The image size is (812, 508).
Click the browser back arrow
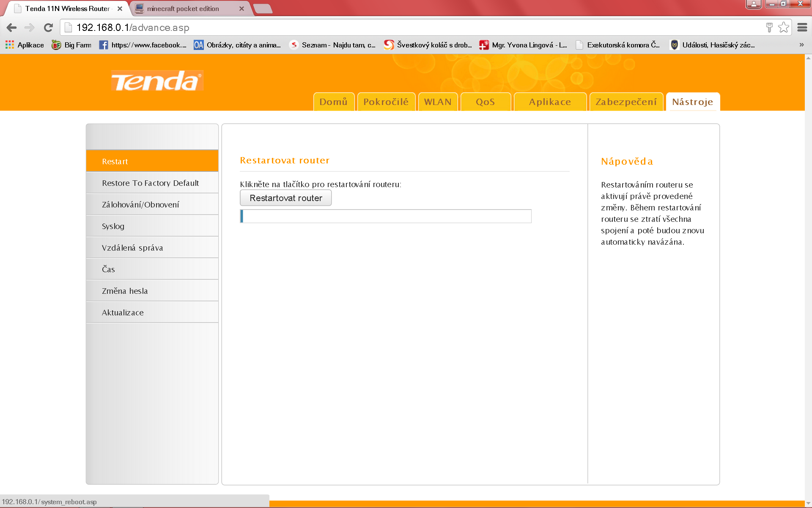(x=11, y=28)
